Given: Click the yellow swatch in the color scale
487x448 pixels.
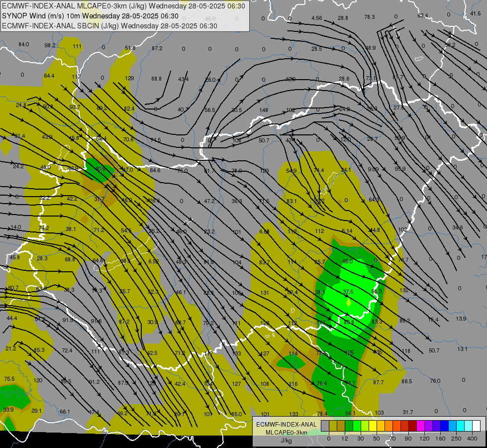Looking at the screenshot, I should click(x=373, y=426).
